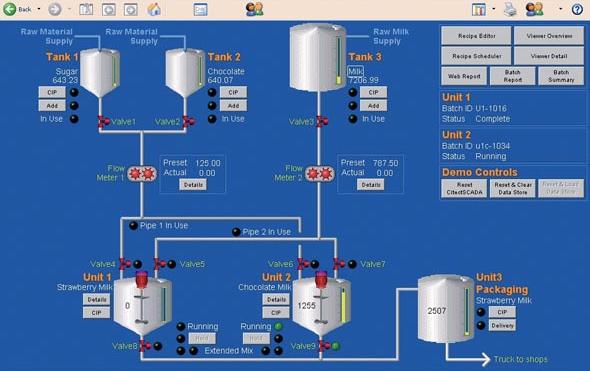Open the blue help question mark icon
The height and width of the screenshot is (371, 590).
pos(577,9)
